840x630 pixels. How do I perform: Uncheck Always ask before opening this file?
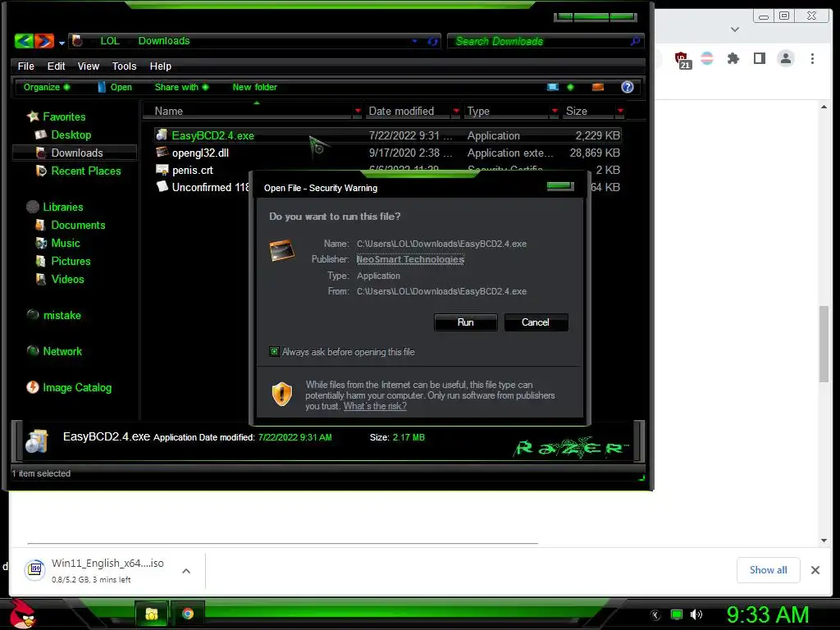click(274, 352)
